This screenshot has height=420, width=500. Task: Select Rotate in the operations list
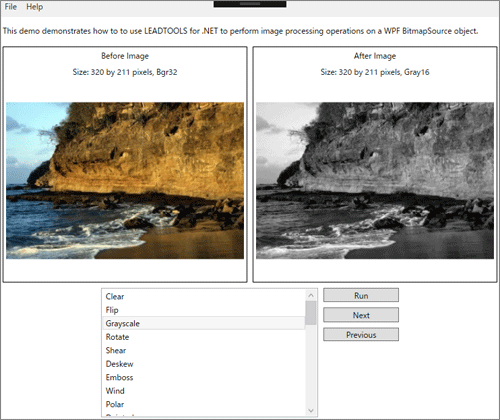pos(203,337)
